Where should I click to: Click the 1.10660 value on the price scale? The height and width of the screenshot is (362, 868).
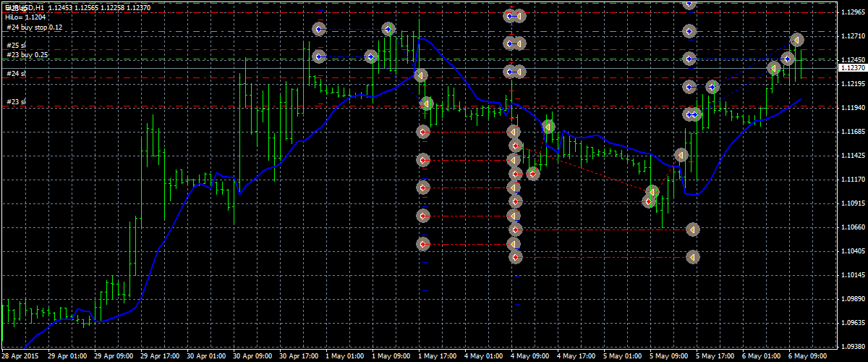851,227
